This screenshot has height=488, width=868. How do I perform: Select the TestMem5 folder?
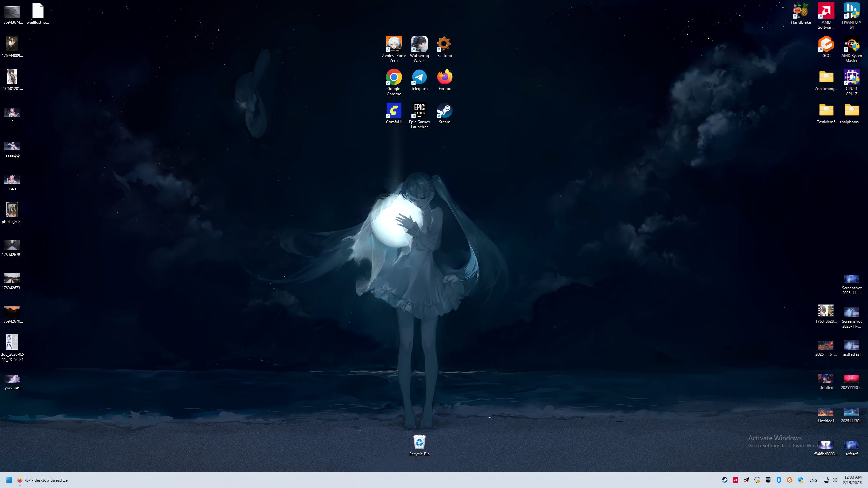tap(826, 110)
